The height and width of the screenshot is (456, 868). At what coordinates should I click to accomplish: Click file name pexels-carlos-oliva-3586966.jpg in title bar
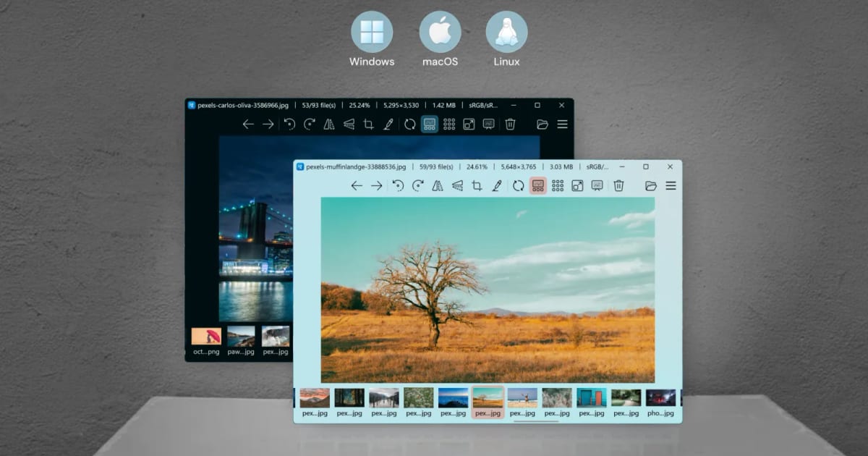[243, 105]
